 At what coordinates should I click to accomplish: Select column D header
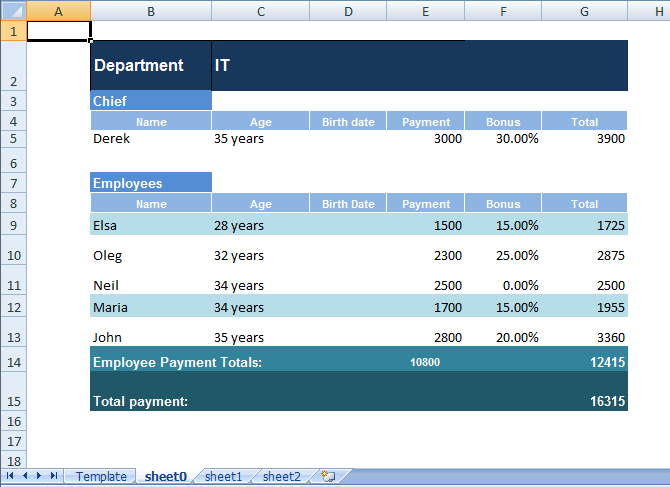click(348, 11)
